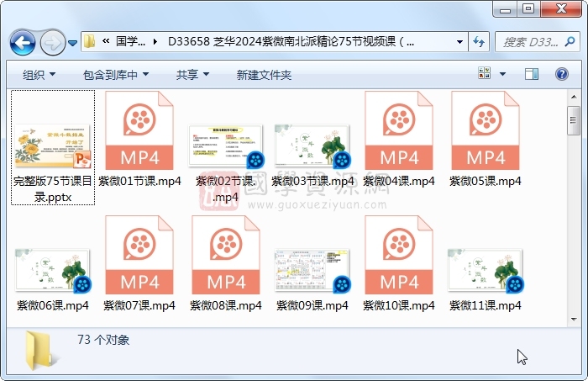Toggle the preview pane icon
This screenshot has width=588, height=381.
[532, 74]
